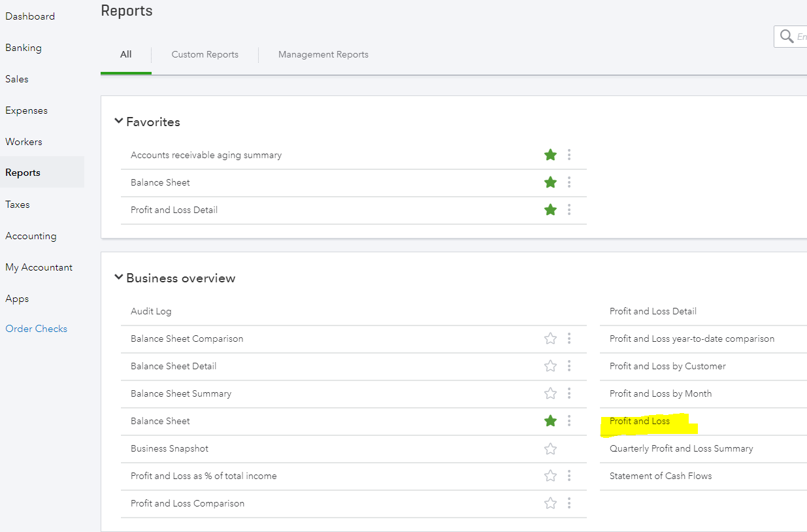Mark Balance Sheet Comparison as favorite
The height and width of the screenshot is (532, 807).
tap(550, 339)
